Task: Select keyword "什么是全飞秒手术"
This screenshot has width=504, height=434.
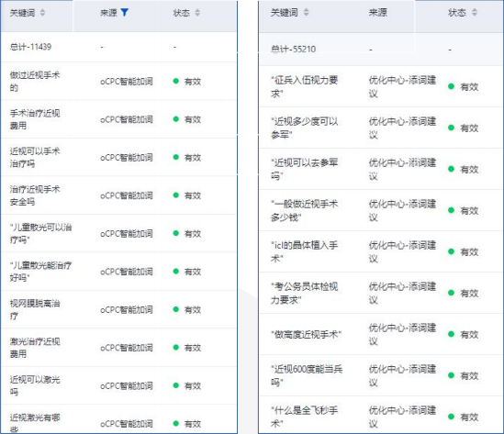Action: (304, 417)
